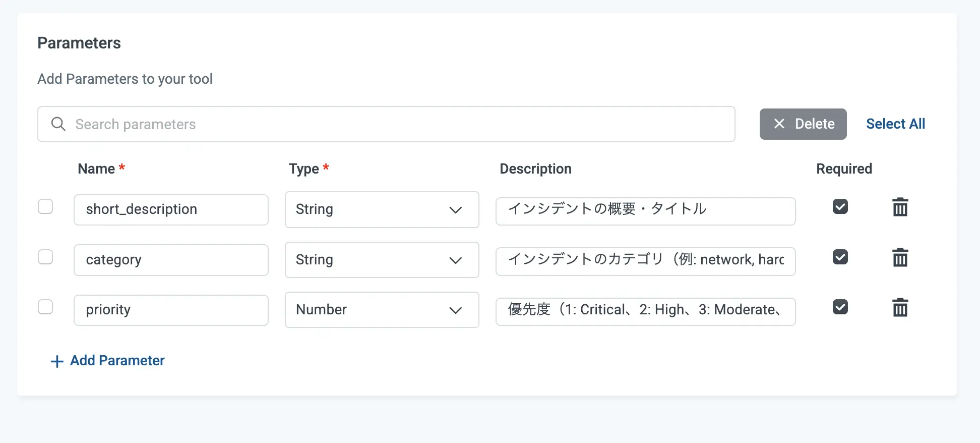The image size is (980, 443).
Task: Click the search magnifier icon
Action: (x=58, y=124)
